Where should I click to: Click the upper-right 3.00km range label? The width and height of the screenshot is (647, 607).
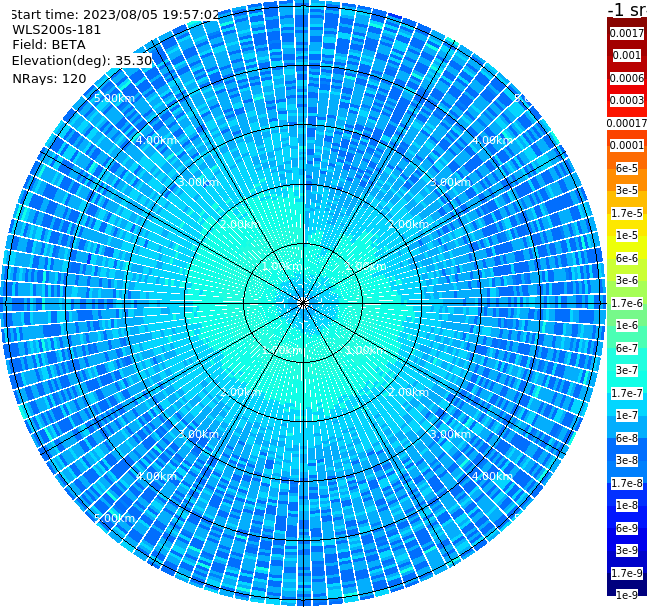click(x=451, y=182)
